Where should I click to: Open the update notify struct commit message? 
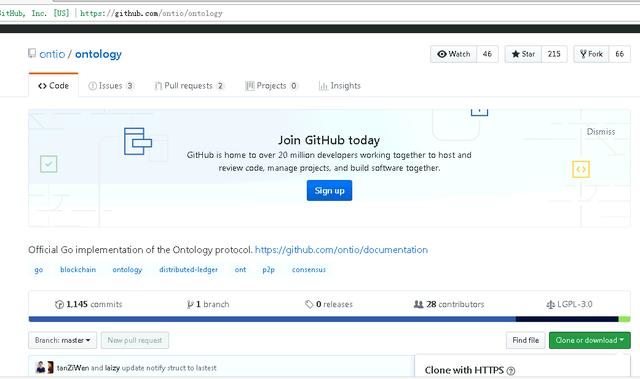(x=169, y=368)
